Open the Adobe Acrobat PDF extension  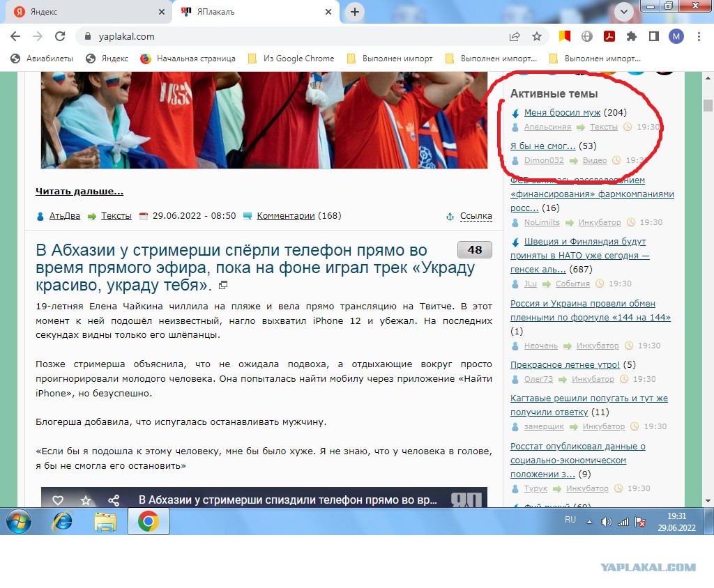(x=609, y=36)
